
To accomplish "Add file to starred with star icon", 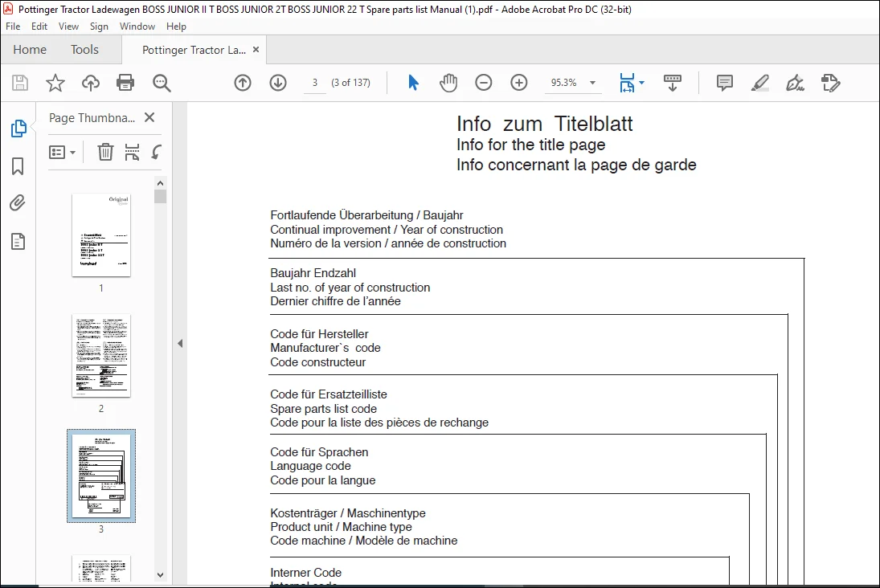I will tap(55, 83).
